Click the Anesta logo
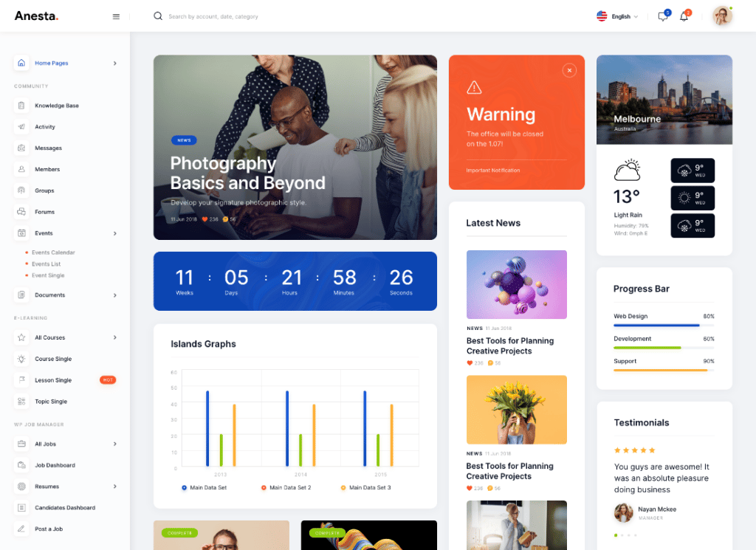This screenshot has height=550, width=756. point(36,16)
